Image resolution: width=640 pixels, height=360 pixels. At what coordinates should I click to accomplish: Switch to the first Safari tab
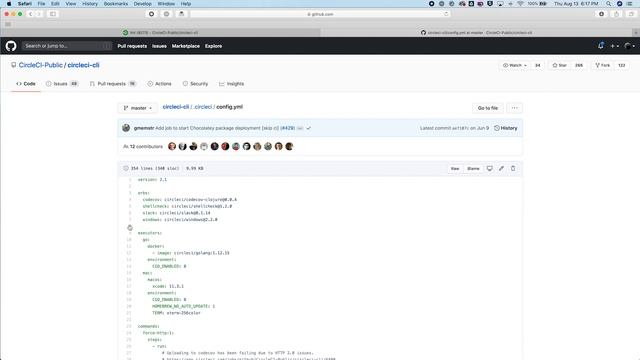point(160,33)
